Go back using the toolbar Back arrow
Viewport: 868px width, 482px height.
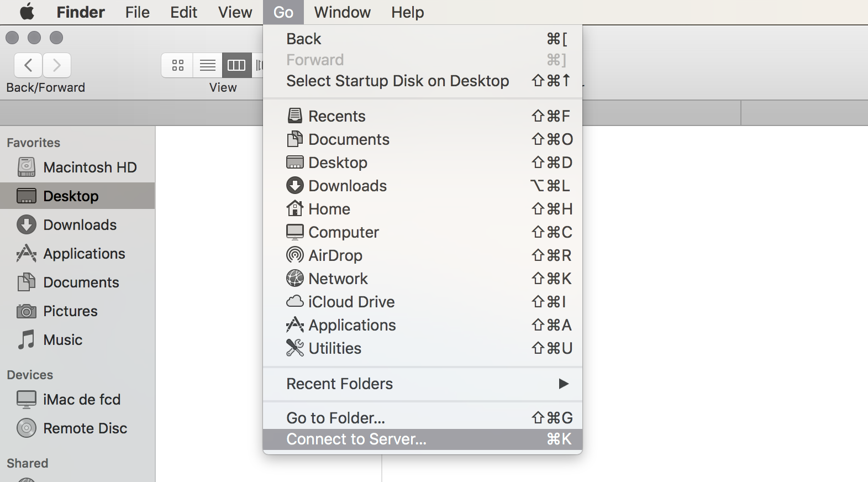tap(28, 65)
